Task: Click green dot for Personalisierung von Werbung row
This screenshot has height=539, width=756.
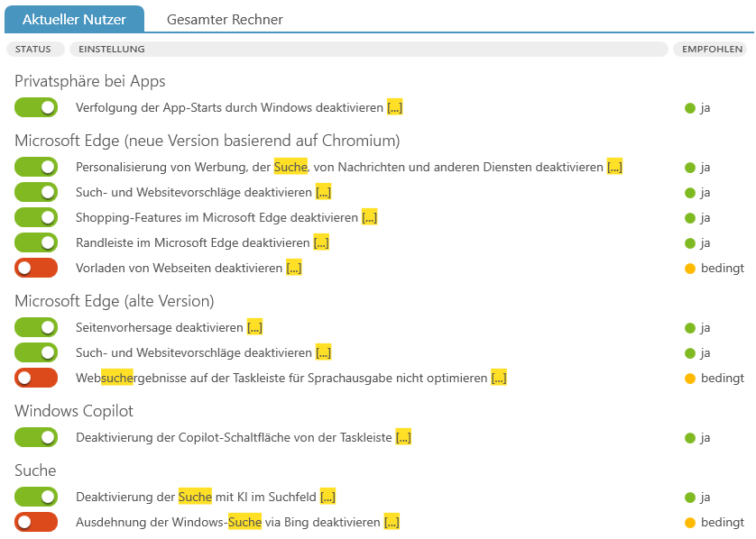Action: 690,168
